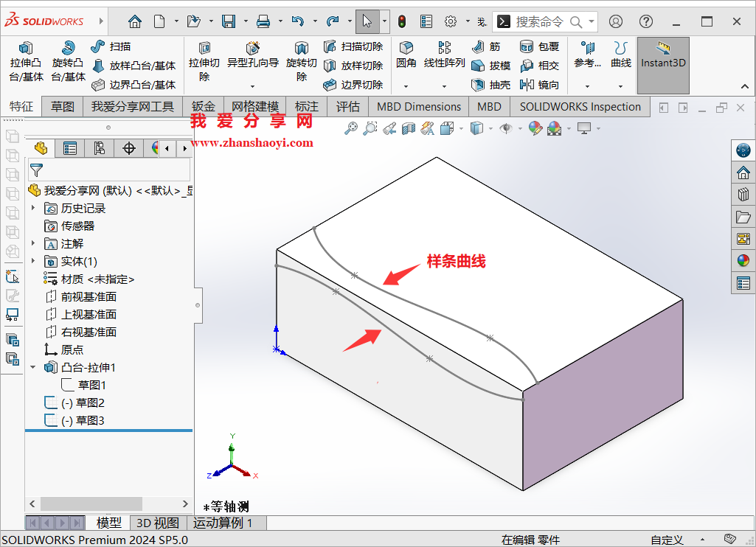The image size is (756, 547).
Task: Switch to the PropertyManager tab
Action: click(x=70, y=148)
